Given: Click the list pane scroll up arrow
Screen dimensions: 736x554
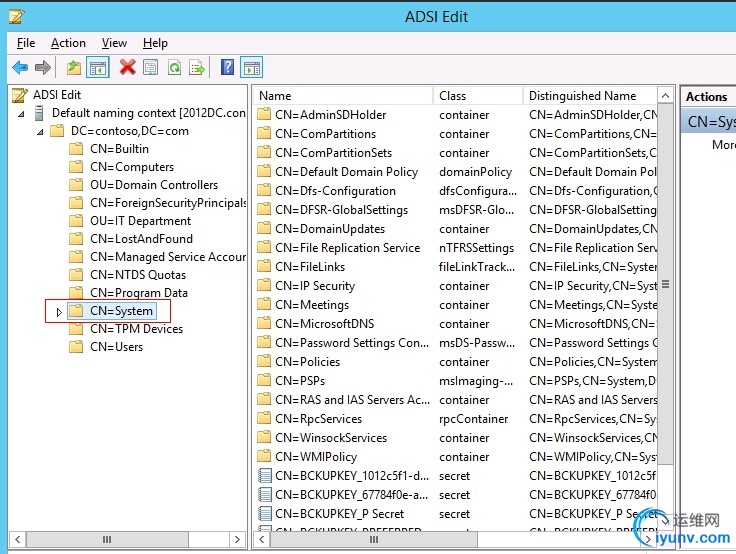Looking at the screenshot, I should coord(666,96).
